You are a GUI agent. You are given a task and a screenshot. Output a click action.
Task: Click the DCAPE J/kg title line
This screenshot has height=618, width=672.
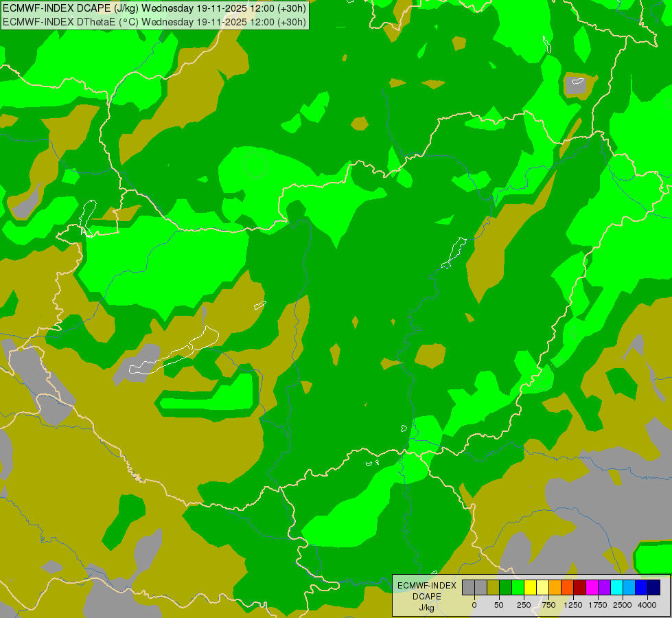click(x=154, y=8)
